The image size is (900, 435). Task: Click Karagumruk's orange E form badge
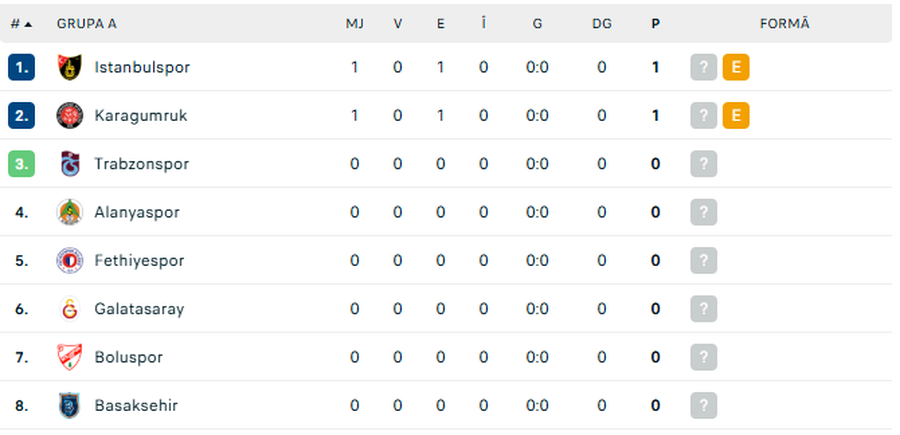click(x=736, y=115)
